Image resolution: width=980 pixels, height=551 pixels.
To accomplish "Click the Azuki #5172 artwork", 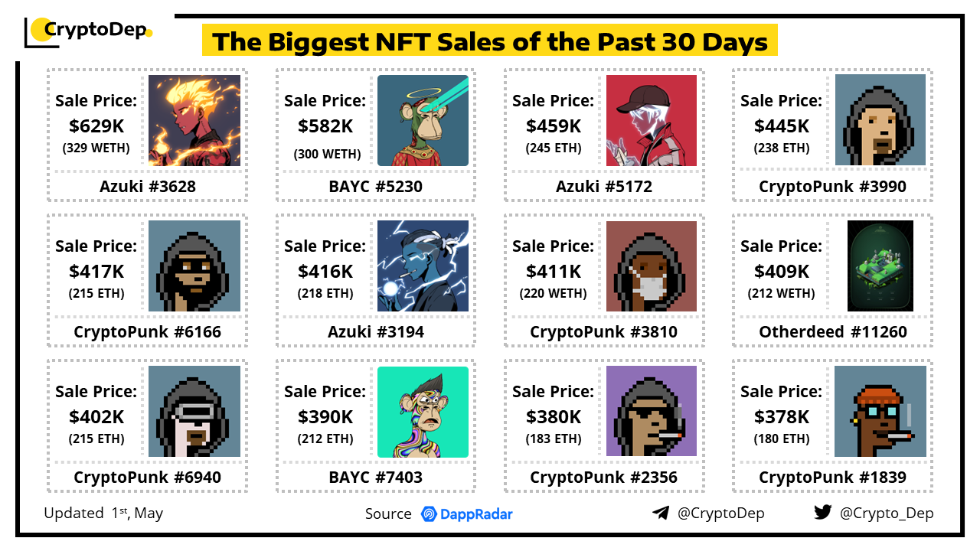I will pyautogui.click(x=651, y=120).
